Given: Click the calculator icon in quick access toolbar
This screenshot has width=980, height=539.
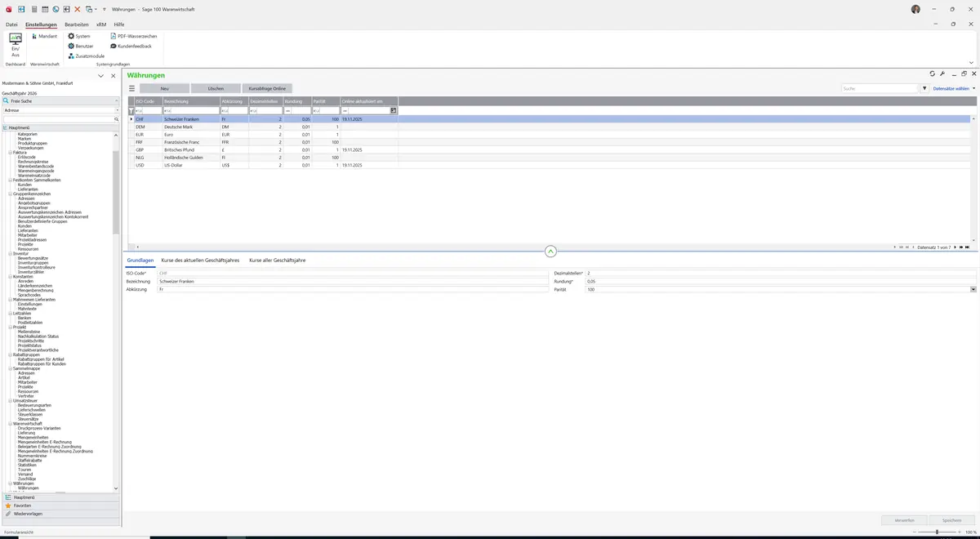Looking at the screenshot, I should click(33, 9).
